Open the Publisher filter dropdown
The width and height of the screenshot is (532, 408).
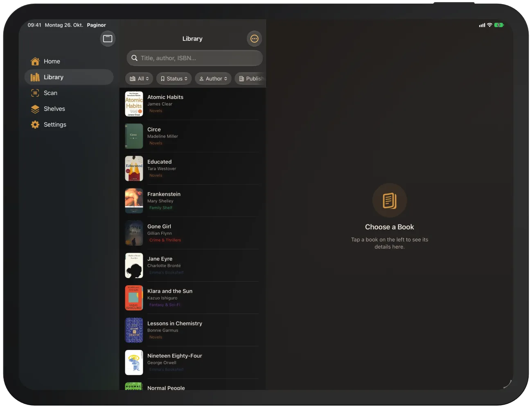pos(250,78)
